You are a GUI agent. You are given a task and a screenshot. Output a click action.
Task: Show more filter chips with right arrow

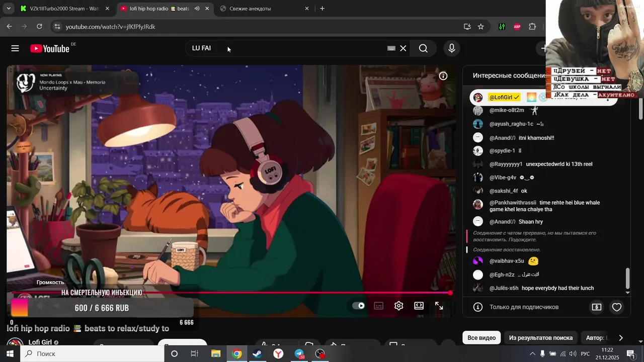point(621,338)
